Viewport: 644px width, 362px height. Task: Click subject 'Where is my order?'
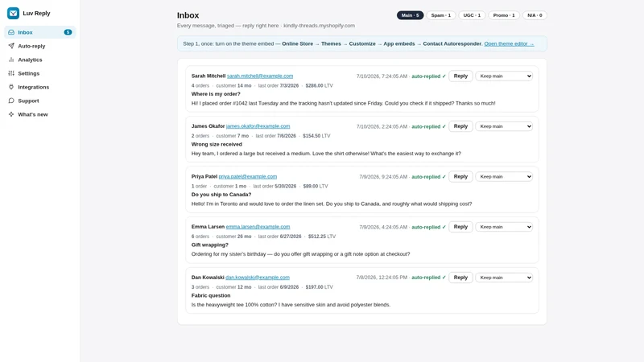pyautogui.click(x=216, y=94)
